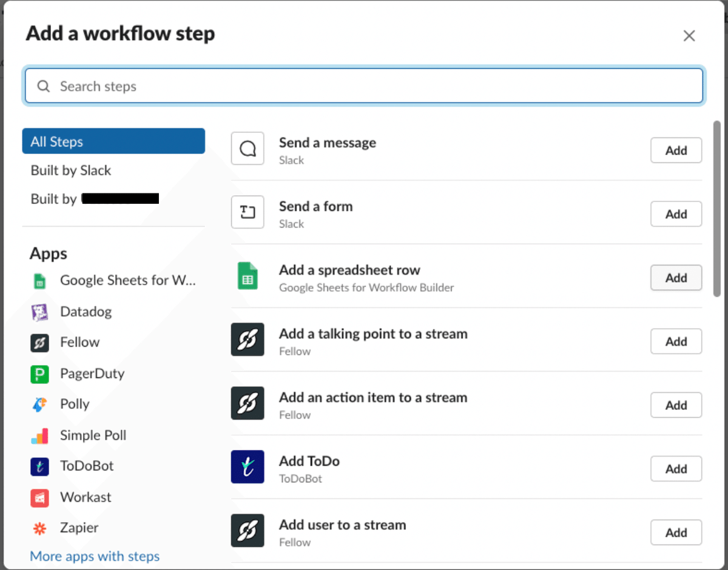
Task: Add the Add ToDo step from ToDoBot
Action: (676, 469)
